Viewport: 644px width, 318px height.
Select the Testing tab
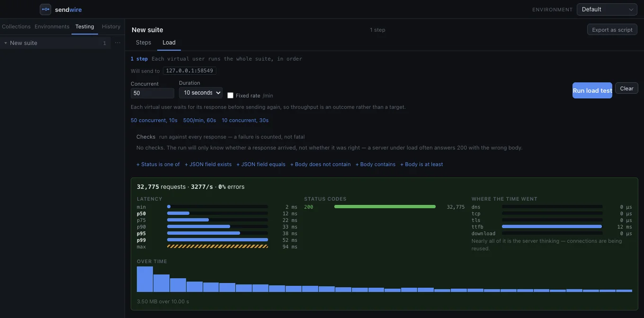point(85,26)
